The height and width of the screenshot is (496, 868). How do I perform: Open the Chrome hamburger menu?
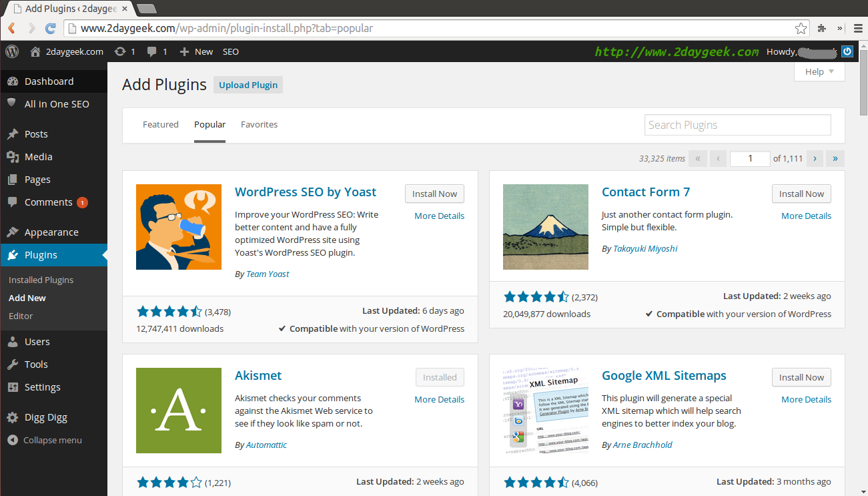(858, 28)
